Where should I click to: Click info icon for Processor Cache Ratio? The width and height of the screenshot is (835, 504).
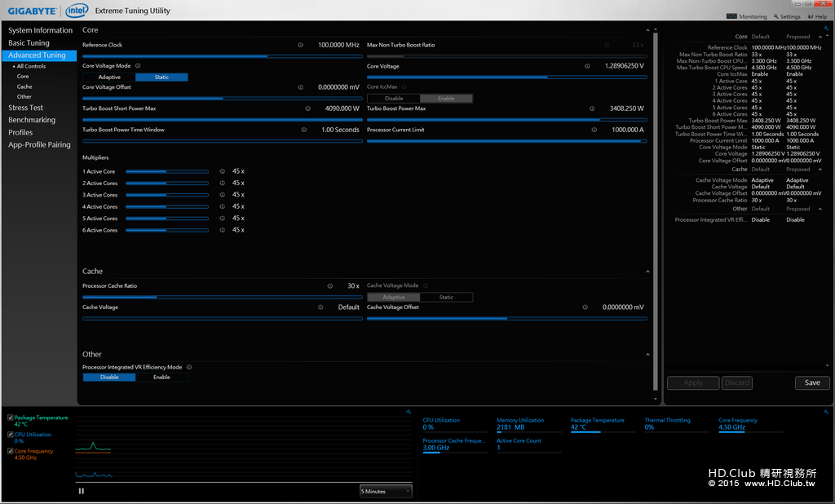pos(330,286)
